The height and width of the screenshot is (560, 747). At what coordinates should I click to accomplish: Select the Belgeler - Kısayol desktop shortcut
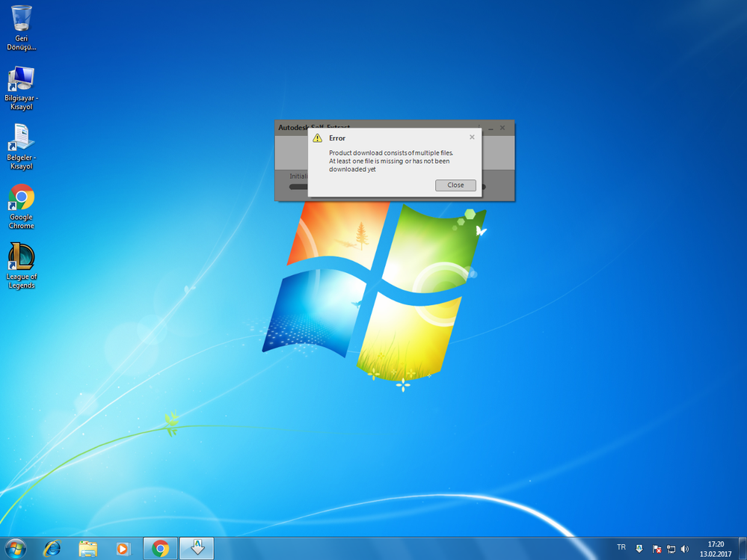click(22, 147)
